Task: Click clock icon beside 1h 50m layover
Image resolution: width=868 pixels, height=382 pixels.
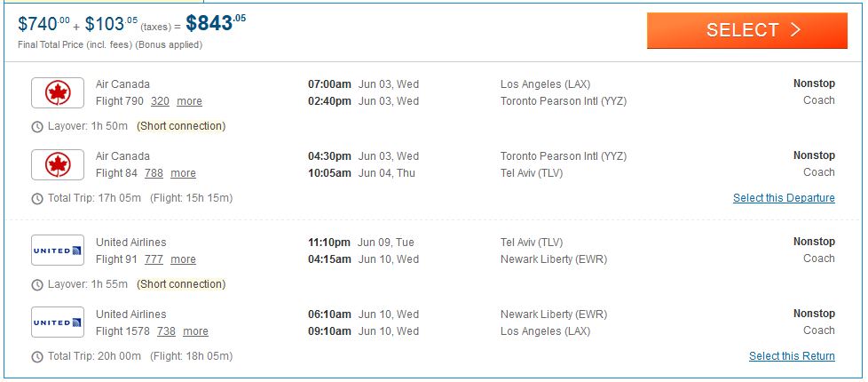Action: click(37, 127)
